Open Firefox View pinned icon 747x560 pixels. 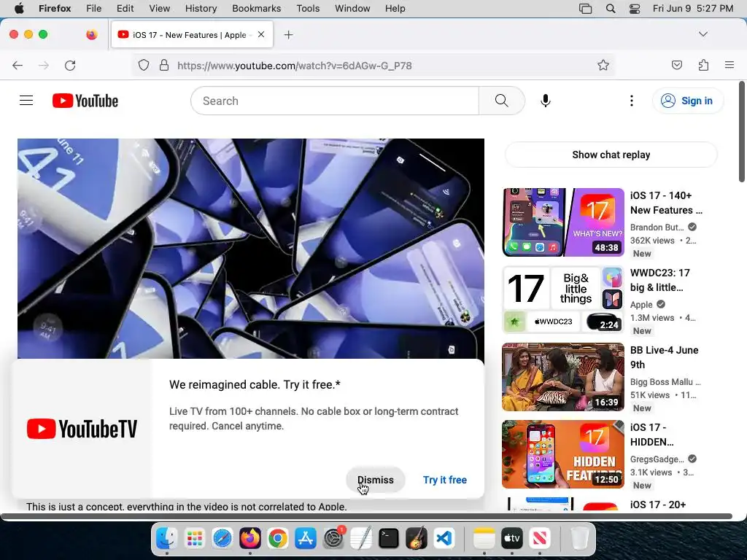(x=91, y=34)
